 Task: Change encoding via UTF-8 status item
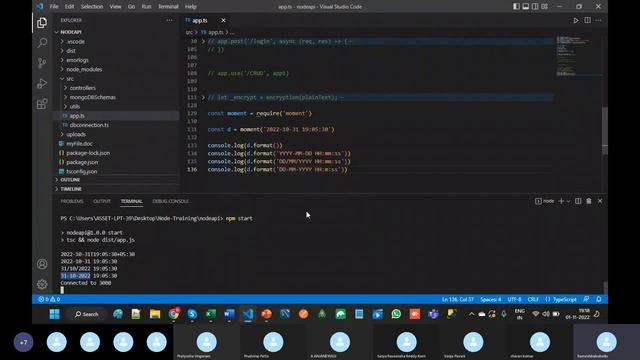[514, 299]
